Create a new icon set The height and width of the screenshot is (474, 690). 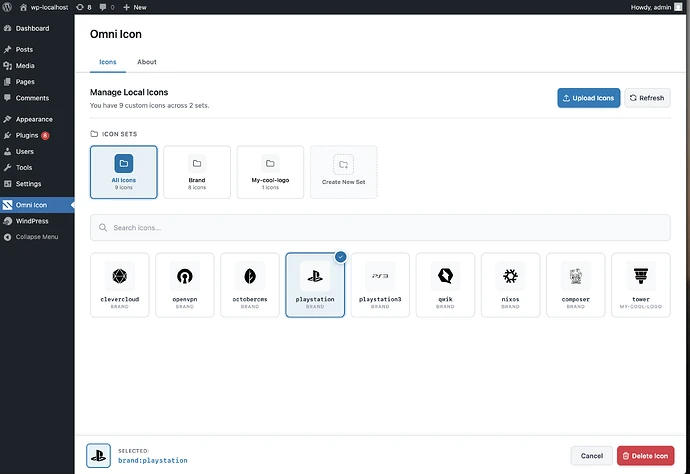tap(343, 172)
